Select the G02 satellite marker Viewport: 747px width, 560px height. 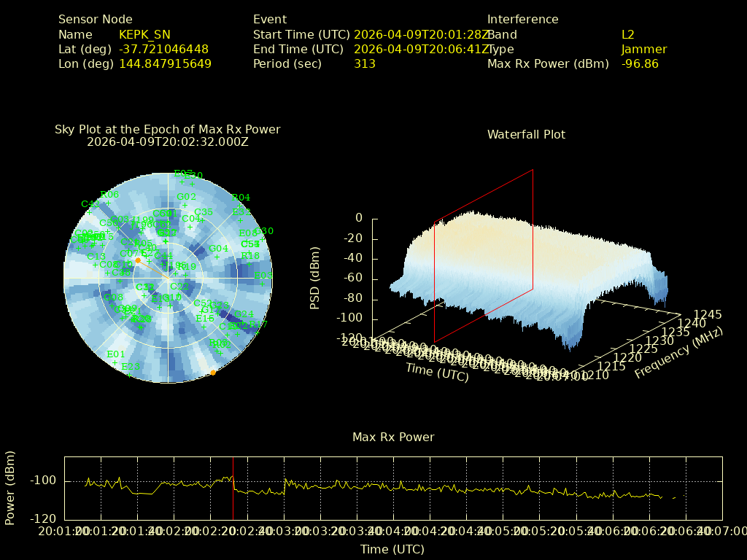(185, 205)
